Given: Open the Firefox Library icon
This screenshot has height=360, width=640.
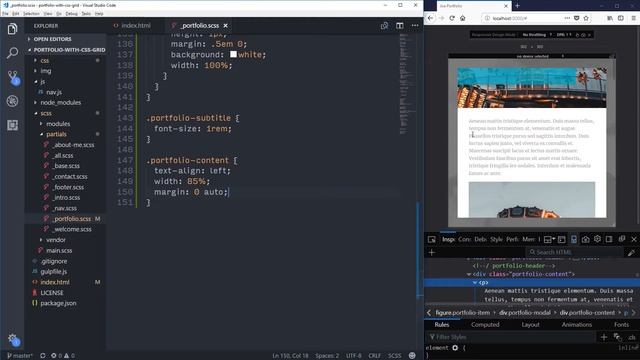Looking at the screenshot, I should pos(610,18).
